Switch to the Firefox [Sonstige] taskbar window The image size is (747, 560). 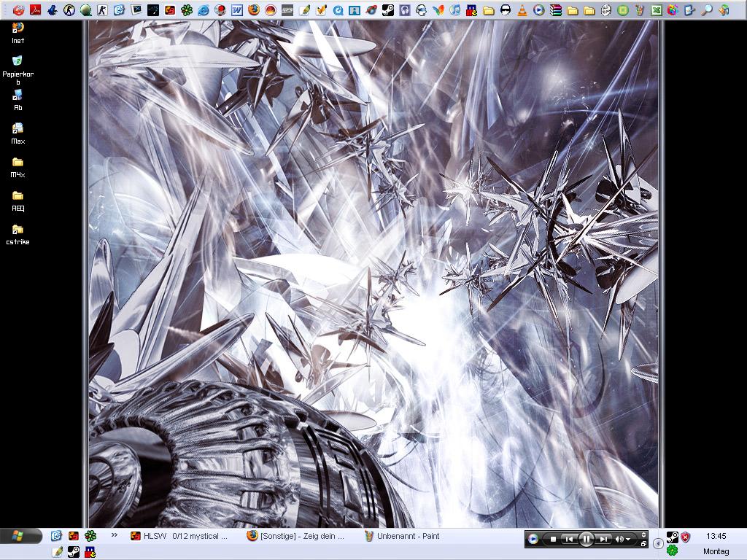pyautogui.click(x=296, y=536)
